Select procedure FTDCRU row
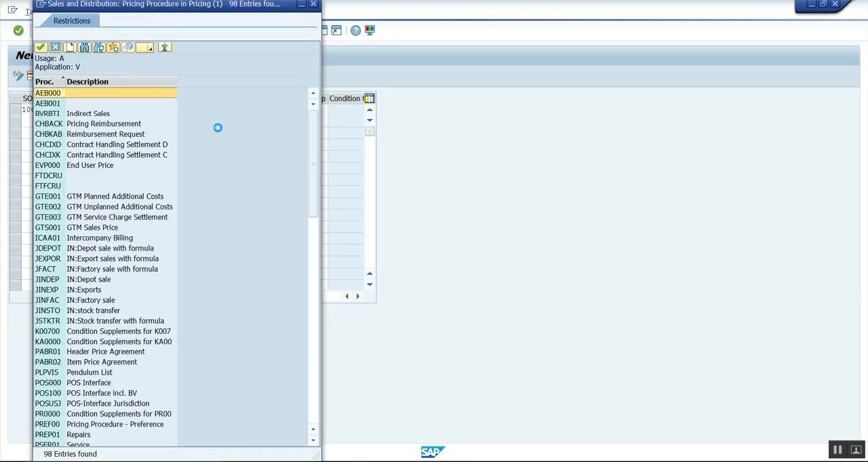Image resolution: width=868 pixels, height=462 pixels. click(106, 176)
